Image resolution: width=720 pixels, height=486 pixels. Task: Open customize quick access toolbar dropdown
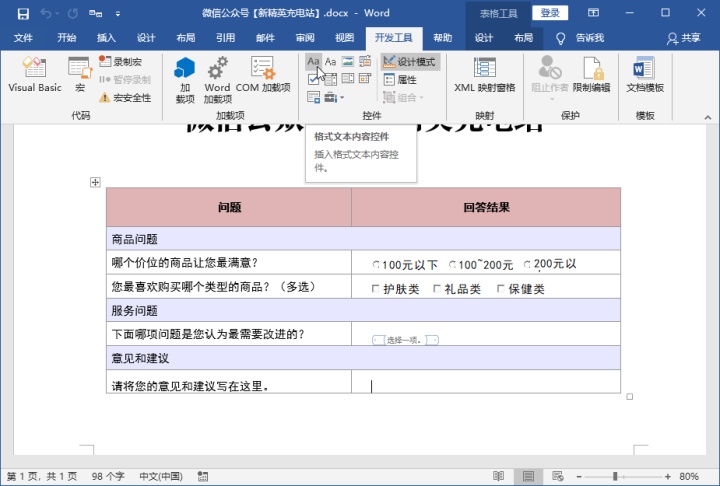[x=118, y=14]
